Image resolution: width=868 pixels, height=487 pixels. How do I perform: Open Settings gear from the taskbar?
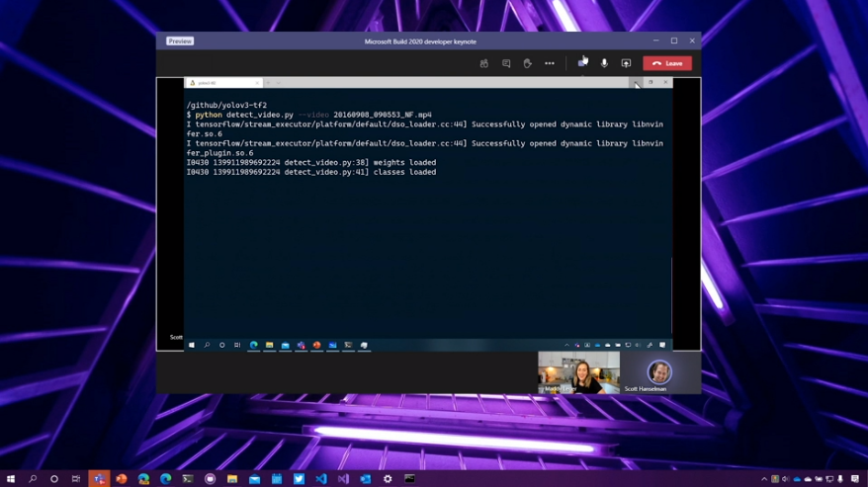[388, 479]
